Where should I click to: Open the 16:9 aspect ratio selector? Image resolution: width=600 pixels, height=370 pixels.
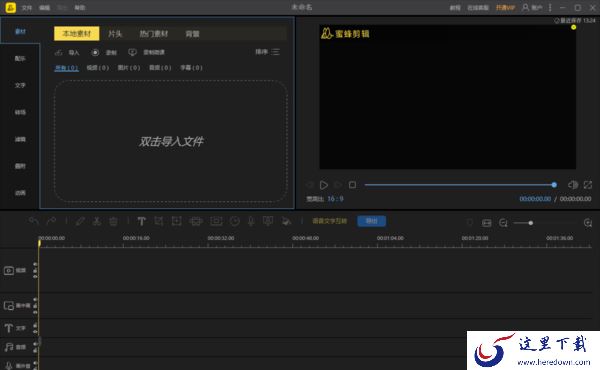pyautogui.click(x=335, y=199)
